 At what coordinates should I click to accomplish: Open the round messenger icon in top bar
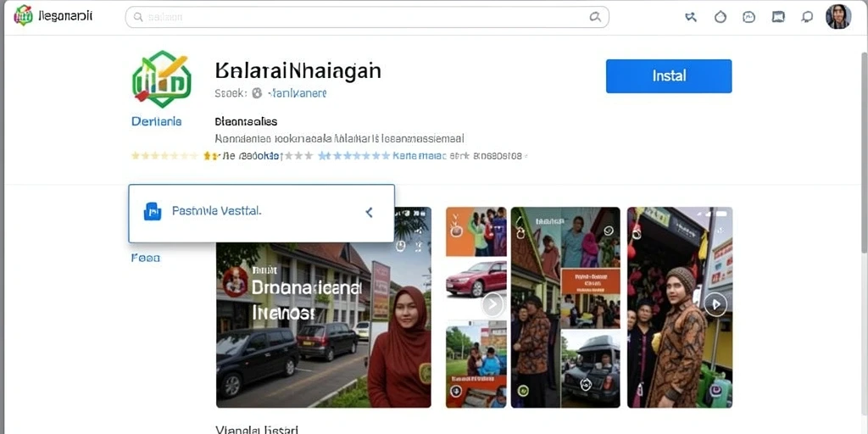[x=749, y=17]
